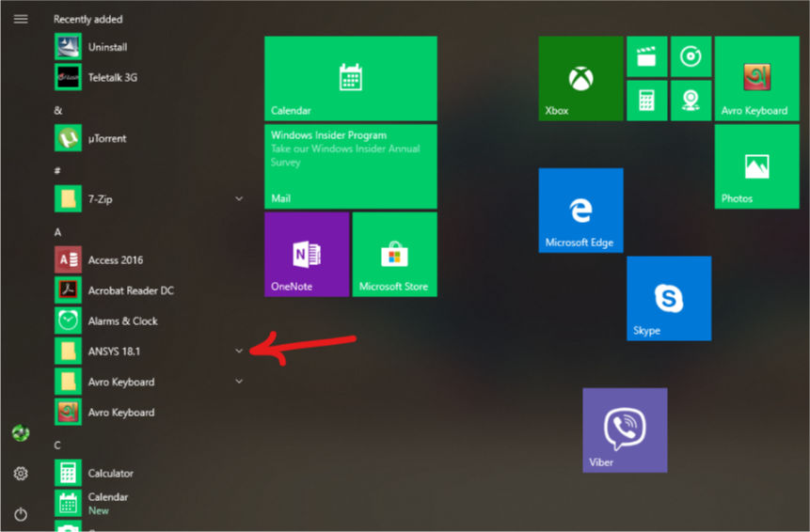Expand the ANSYS 18.1 folder chevron

point(239,351)
